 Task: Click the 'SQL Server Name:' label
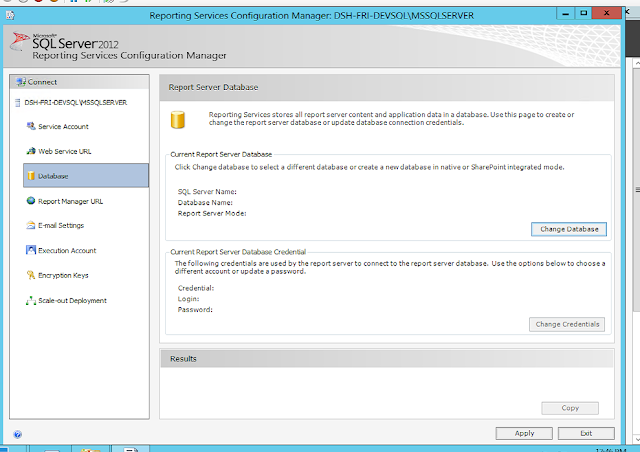207,191
